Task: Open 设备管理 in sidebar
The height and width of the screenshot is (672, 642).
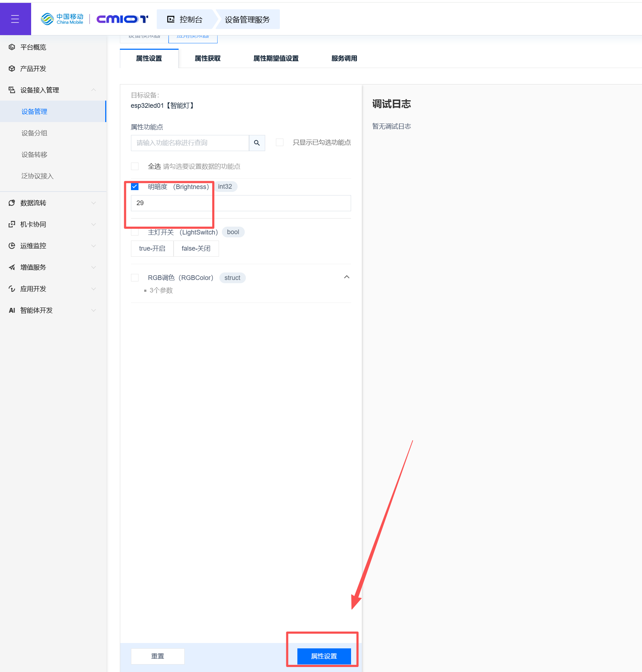Action: point(53,111)
